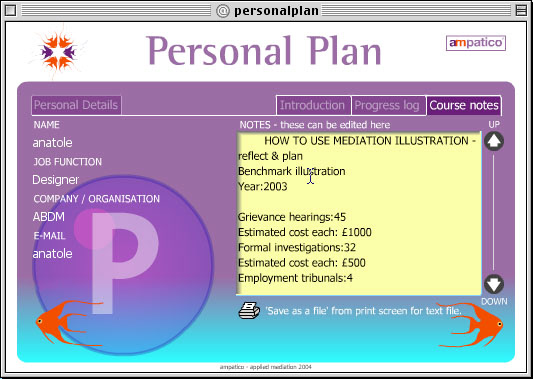This screenshot has width=533, height=379.
Task: Click the notes scroll track between the arrows
Action: [494, 212]
